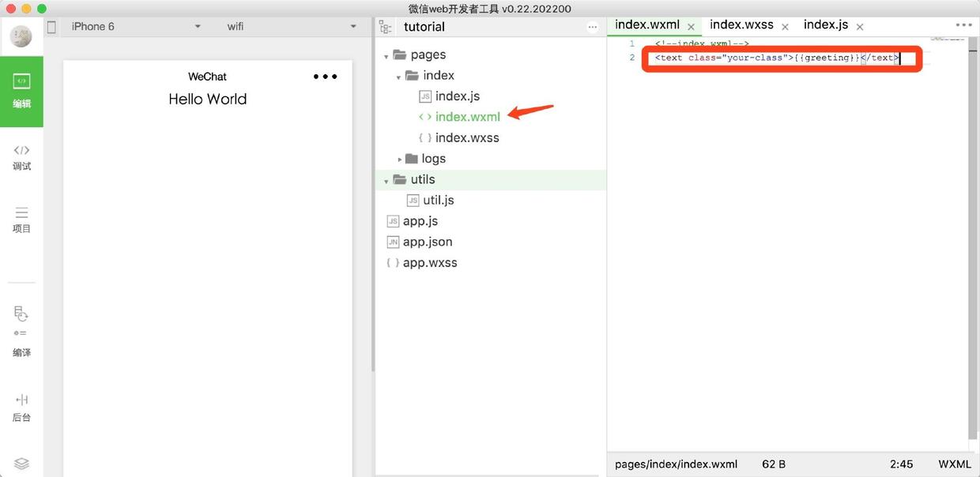Screen dimensions: 980x477
Task: Click the utils folder icon
Action: tap(399, 179)
